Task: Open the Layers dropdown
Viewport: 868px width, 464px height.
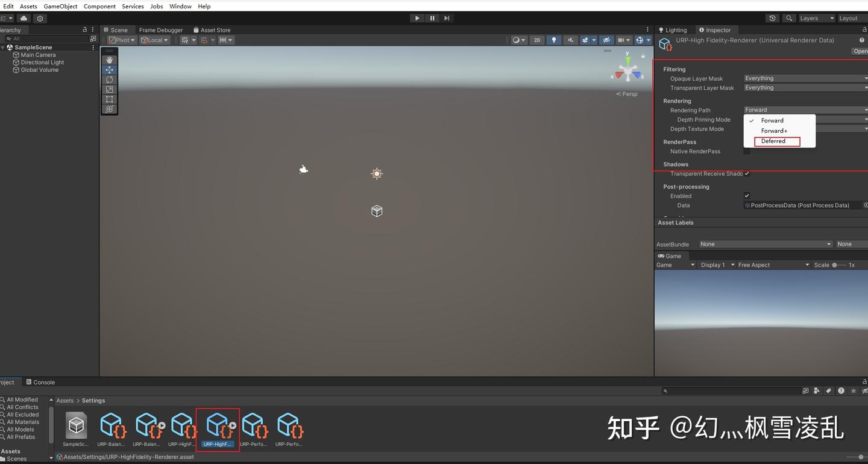Action: [816, 18]
